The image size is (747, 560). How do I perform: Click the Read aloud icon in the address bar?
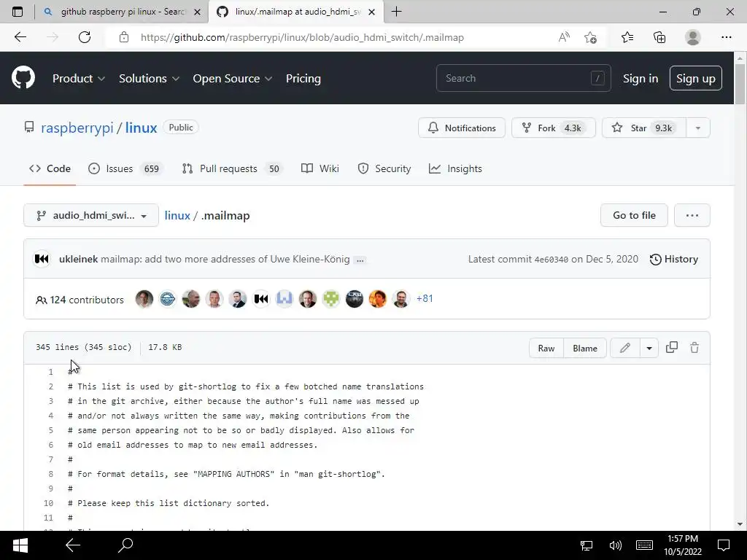click(x=564, y=37)
